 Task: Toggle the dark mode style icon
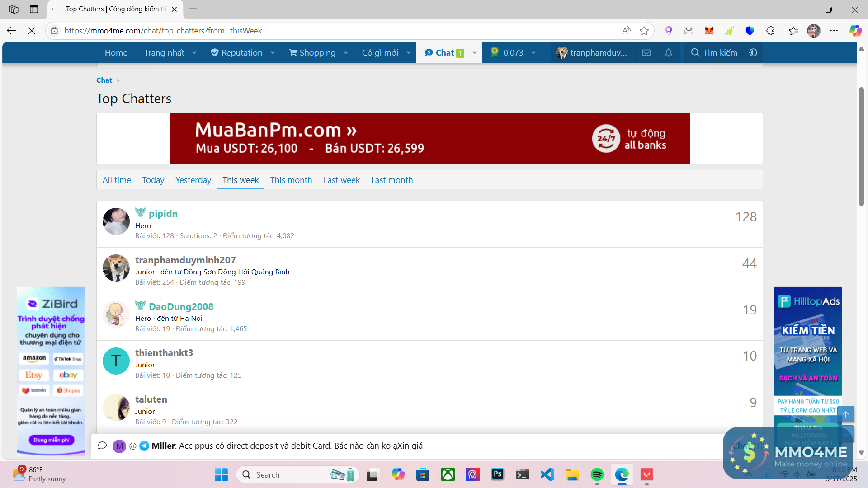pos(753,53)
